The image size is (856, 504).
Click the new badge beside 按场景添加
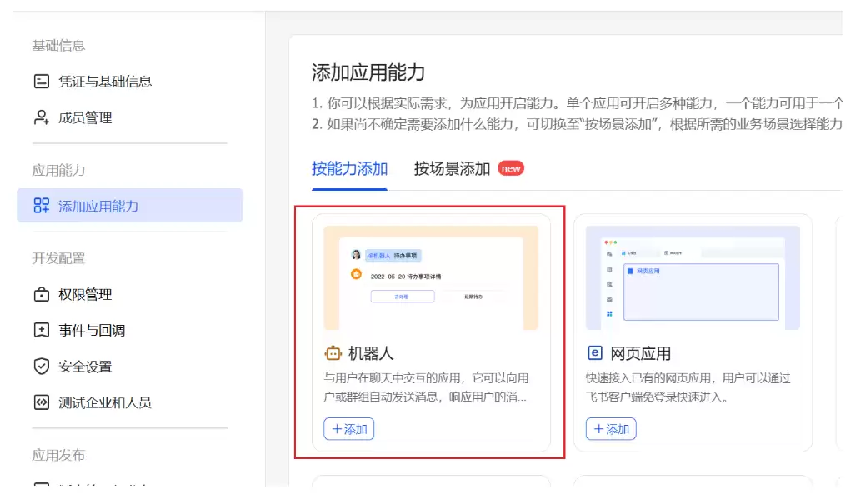point(511,168)
